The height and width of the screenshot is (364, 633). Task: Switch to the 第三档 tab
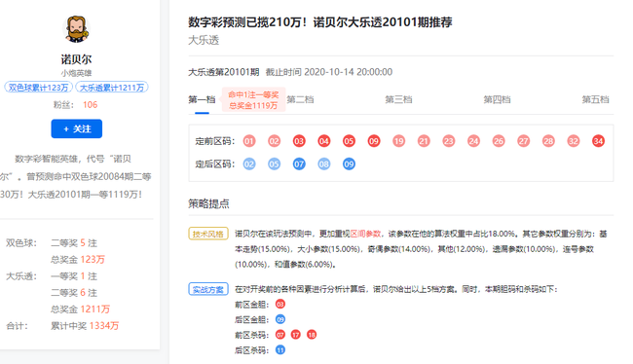(398, 99)
